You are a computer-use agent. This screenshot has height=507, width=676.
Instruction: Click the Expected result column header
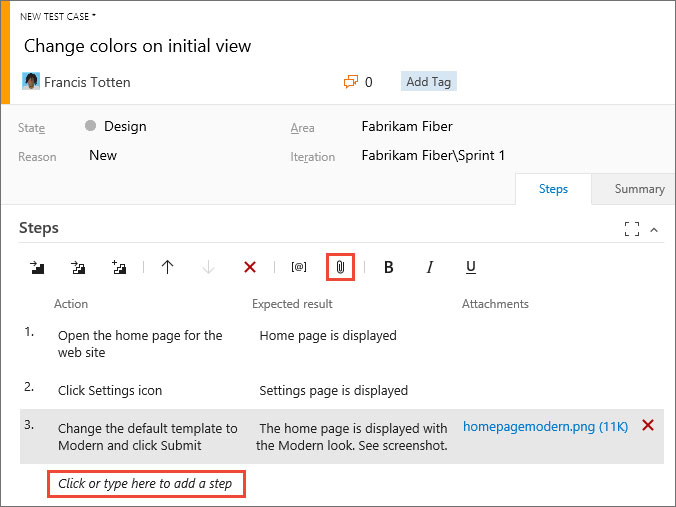[x=292, y=304]
